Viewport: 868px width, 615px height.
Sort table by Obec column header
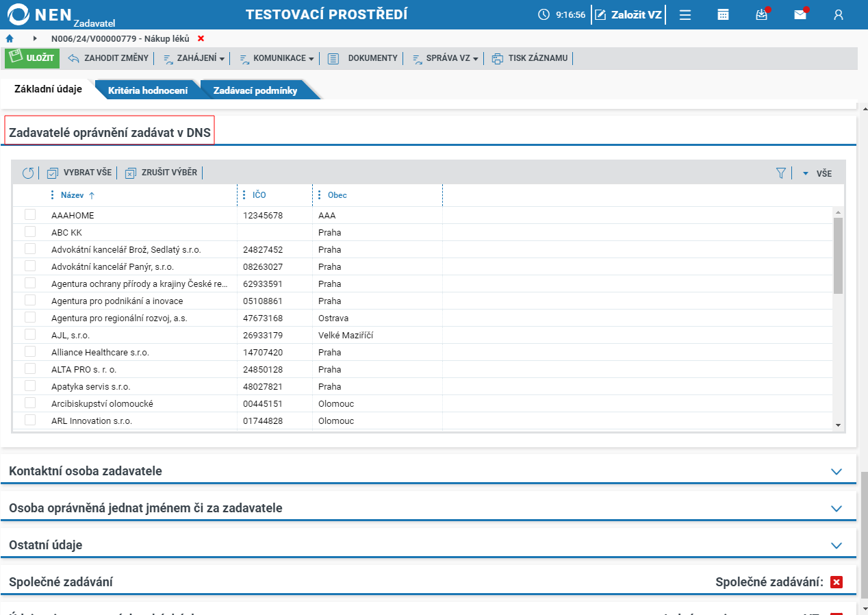coord(337,195)
